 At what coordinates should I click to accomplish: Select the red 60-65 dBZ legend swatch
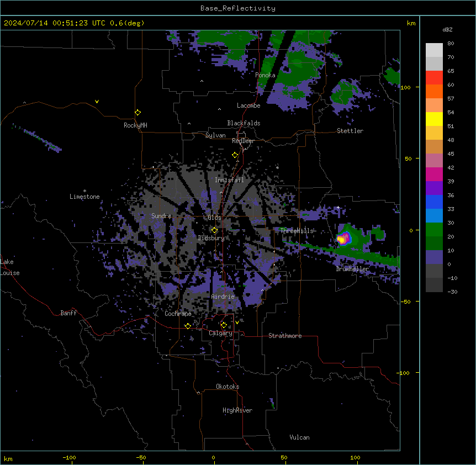(x=434, y=78)
